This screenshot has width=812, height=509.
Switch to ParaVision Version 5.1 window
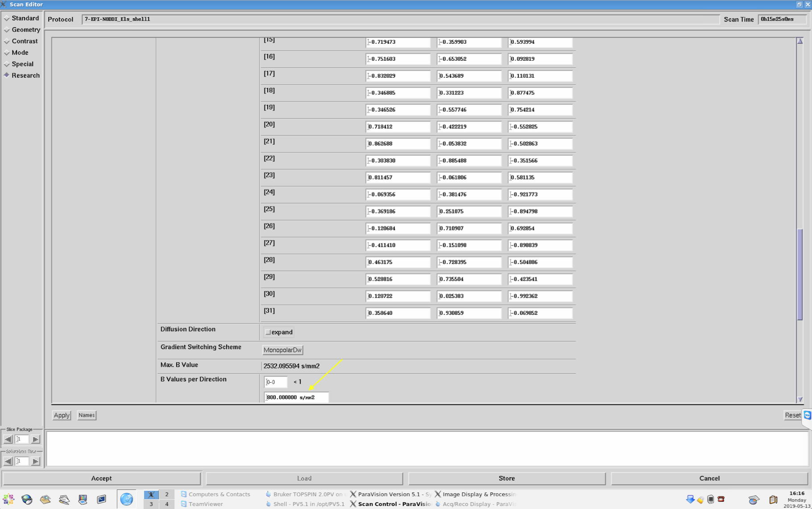coord(390,494)
